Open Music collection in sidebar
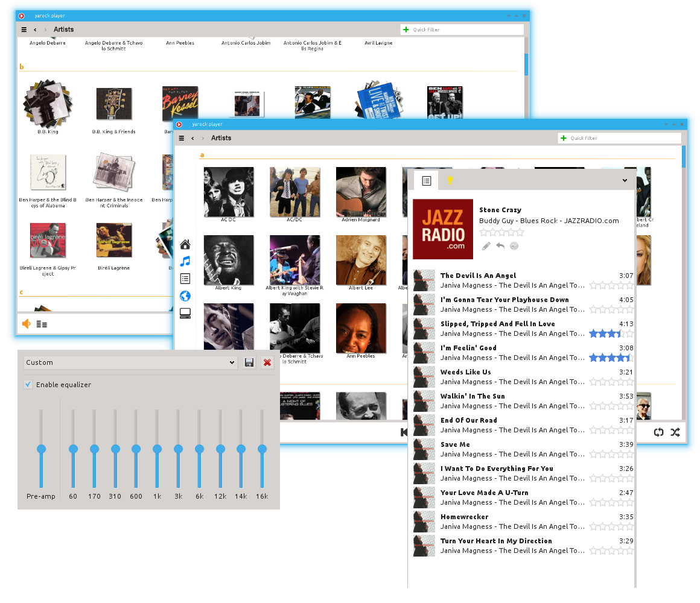 185,261
